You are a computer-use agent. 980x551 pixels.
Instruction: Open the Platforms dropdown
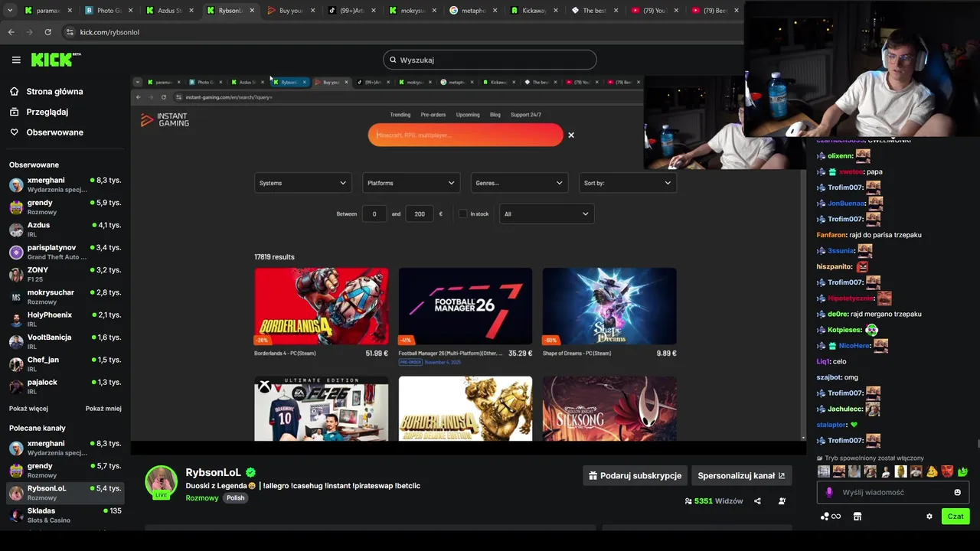[x=410, y=183]
